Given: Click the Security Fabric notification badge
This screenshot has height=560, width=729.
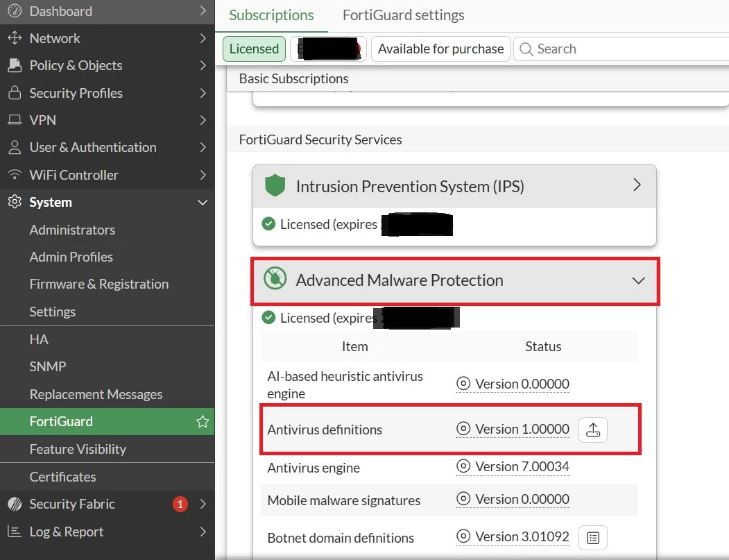Looking at the screenshot, I should tap(180, 504).
